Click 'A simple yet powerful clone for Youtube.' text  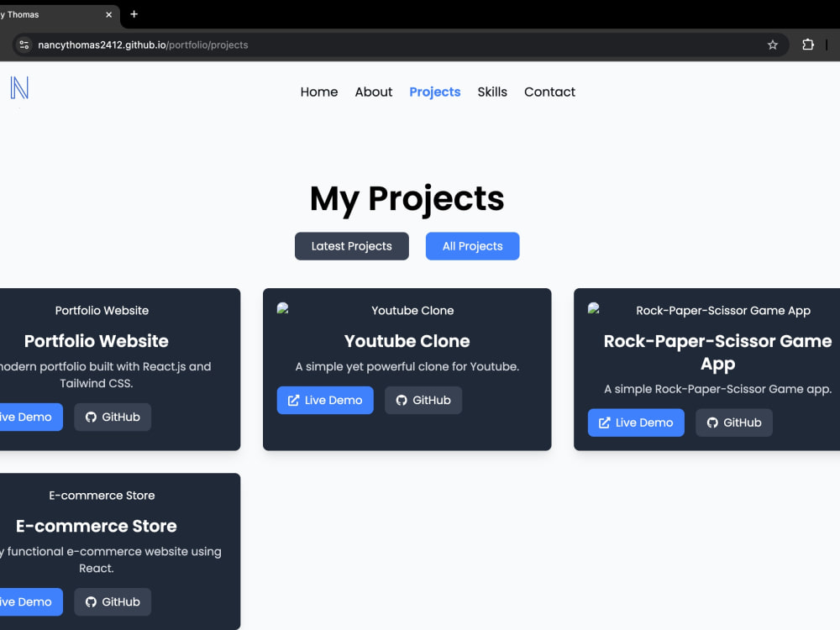click(407, 367)
